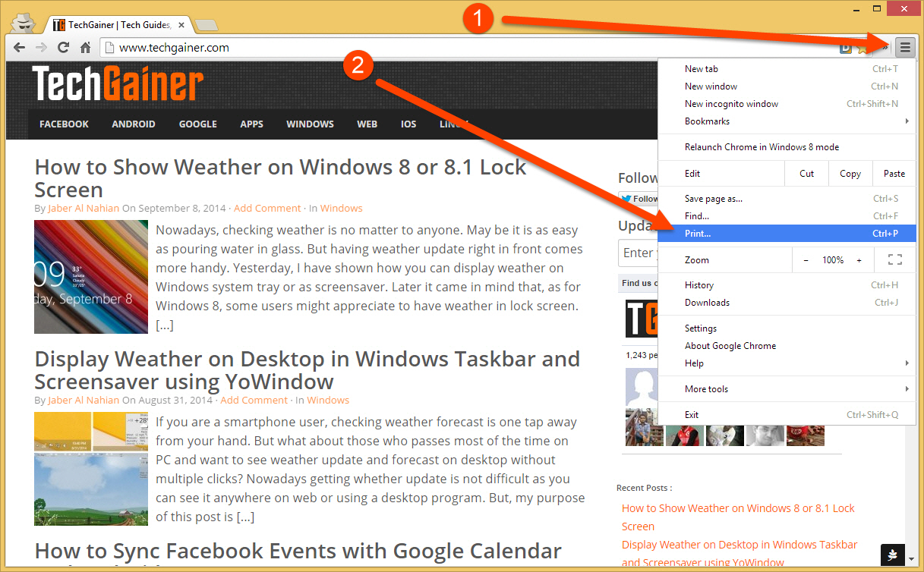This screenshot has height=572, width=924.
Task: Reload the current page
Action: click(63, 47)
